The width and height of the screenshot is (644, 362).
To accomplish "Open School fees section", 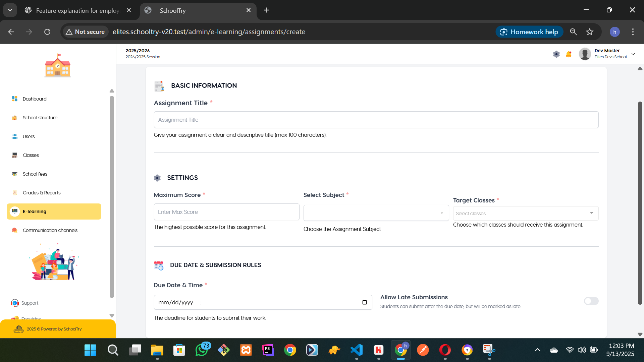I will [54, 174].
